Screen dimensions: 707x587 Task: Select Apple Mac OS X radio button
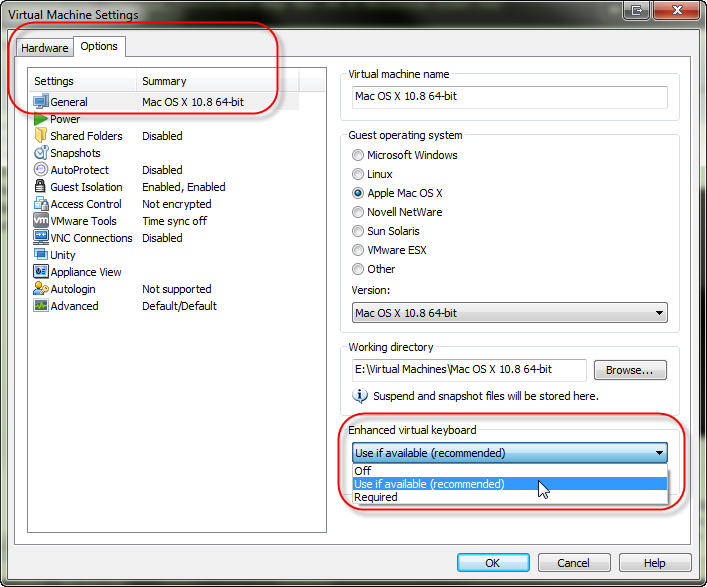tap(358, 193)
